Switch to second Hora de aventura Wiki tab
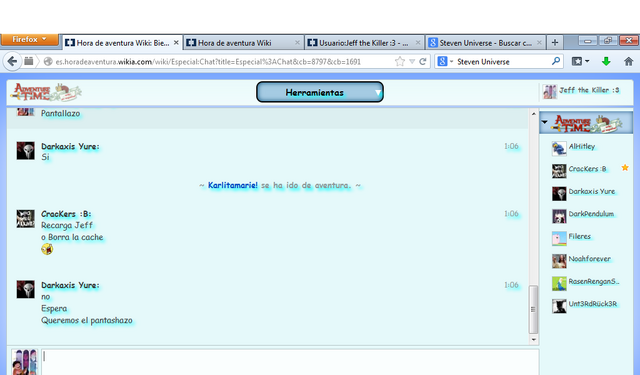Viewport: 640px width, 375px height. 243,42
